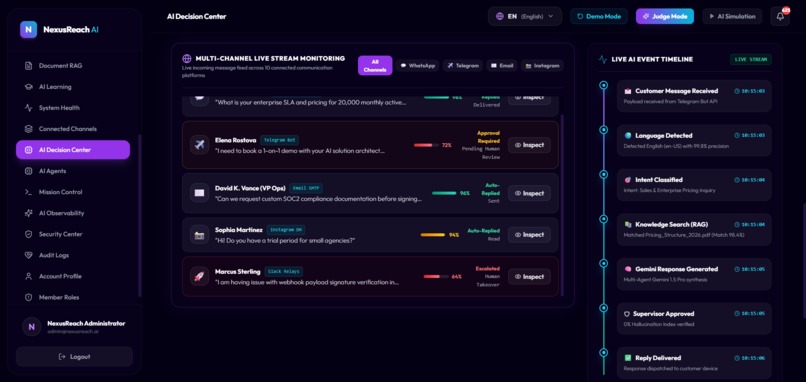Viewport: 806px width, 382px height.
Task: Inspect Marcus Sterling's message
Action: coord(529,277)
